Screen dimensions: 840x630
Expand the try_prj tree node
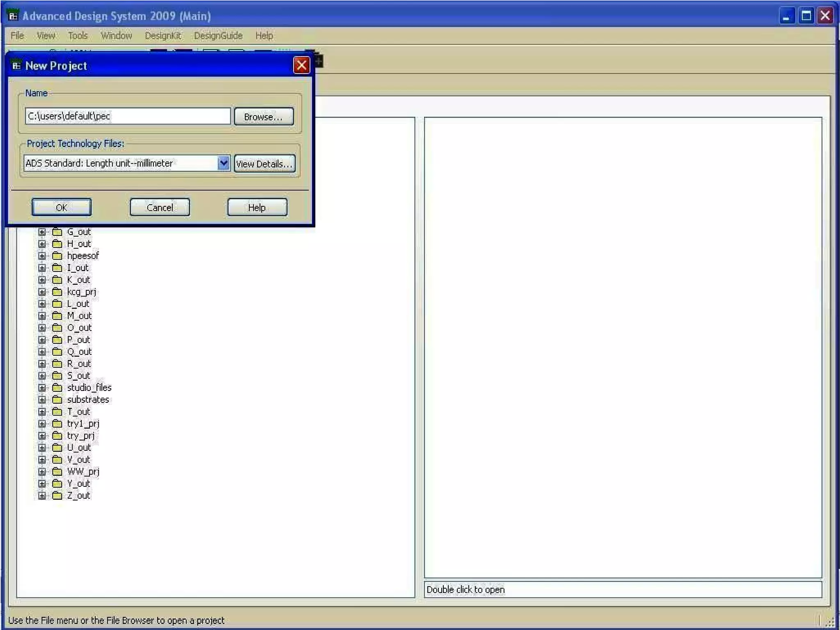pyautogui.click(x=42, y=436)
